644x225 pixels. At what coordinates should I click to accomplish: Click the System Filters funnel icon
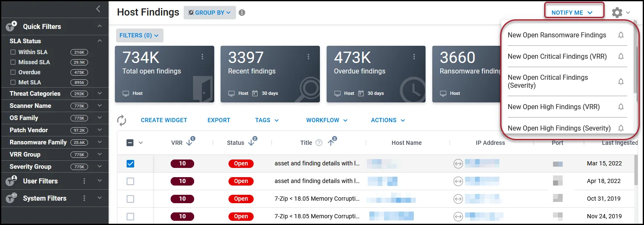coord(11,198)
